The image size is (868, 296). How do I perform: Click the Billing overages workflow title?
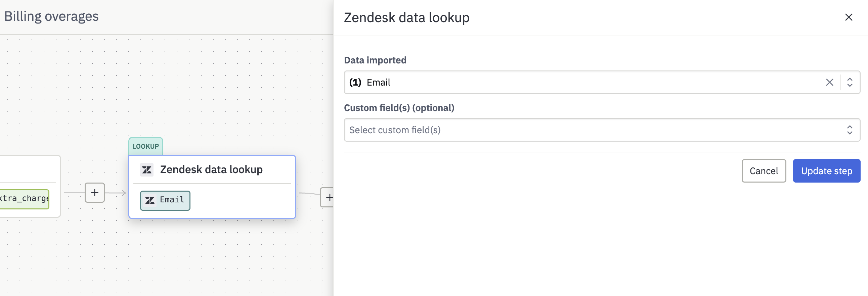click(51, 16)
